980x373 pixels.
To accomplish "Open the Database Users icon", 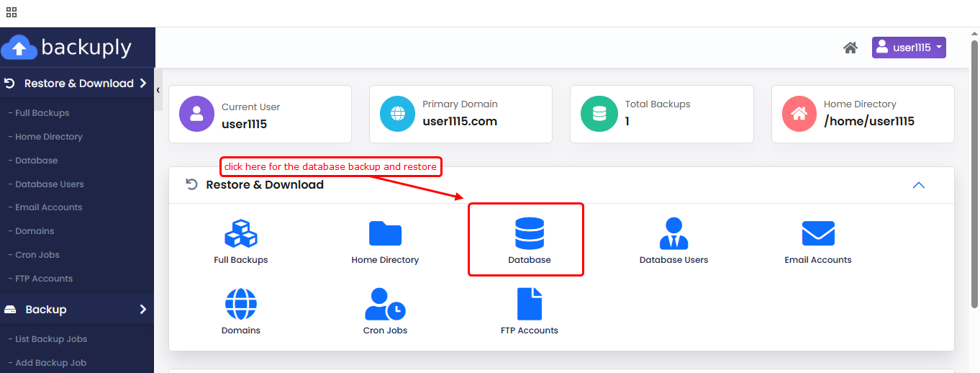I will pos(673,234).
